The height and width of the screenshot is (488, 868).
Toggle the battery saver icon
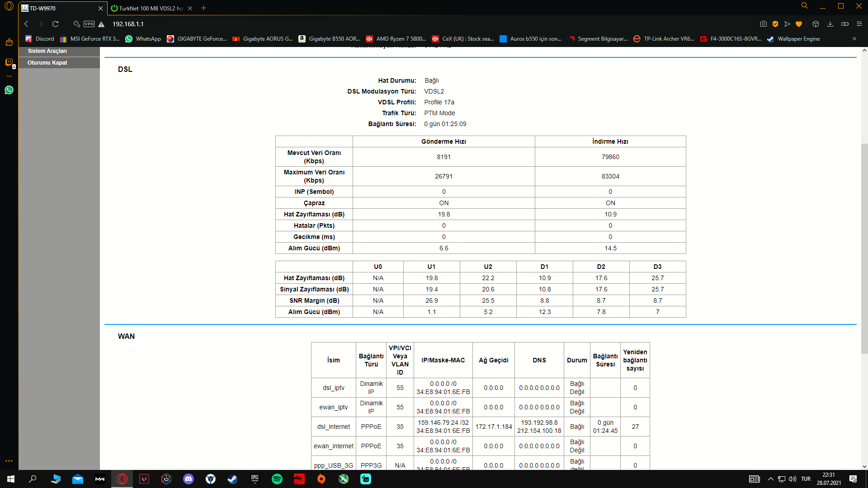click(x=844, y=24)
